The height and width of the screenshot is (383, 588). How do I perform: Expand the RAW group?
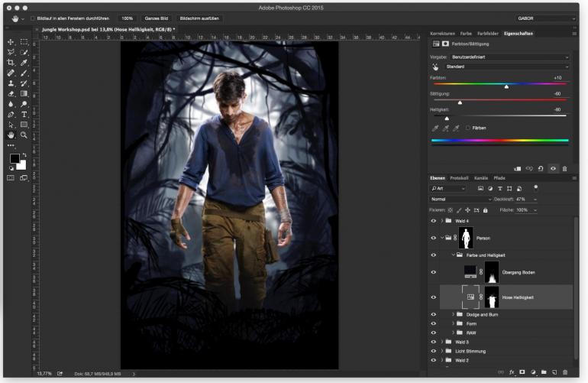point(453,333)
